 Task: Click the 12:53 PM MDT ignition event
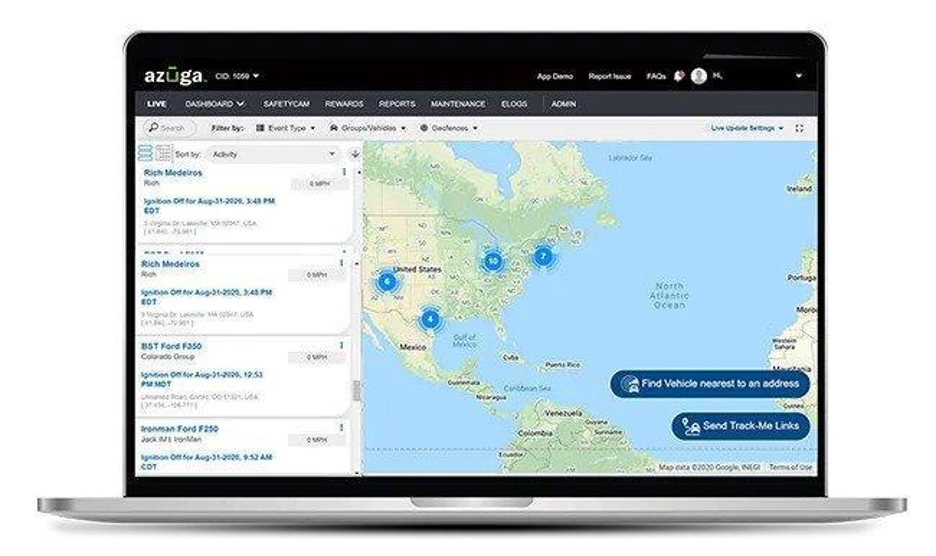pyautogui.click(x=202, y=379)
